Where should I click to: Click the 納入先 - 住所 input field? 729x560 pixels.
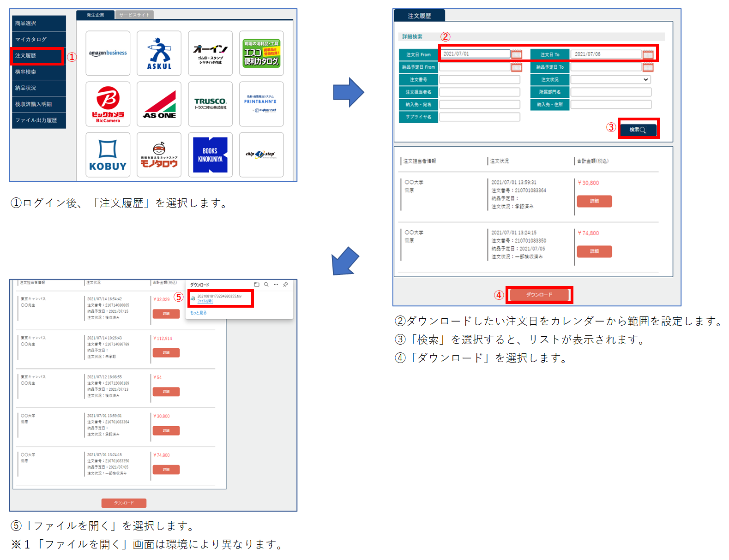point(611,105)
